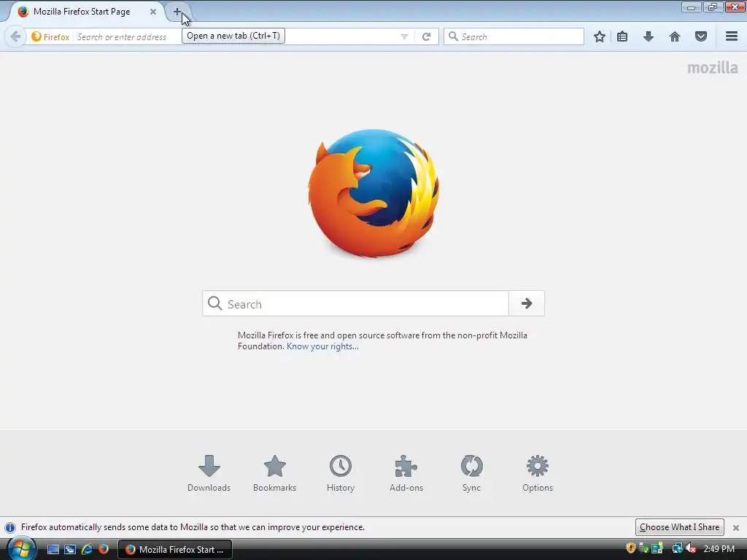This screenshot has width=747, height=560.
Task: Go to Home page via house icon
Action: [675, 36]
